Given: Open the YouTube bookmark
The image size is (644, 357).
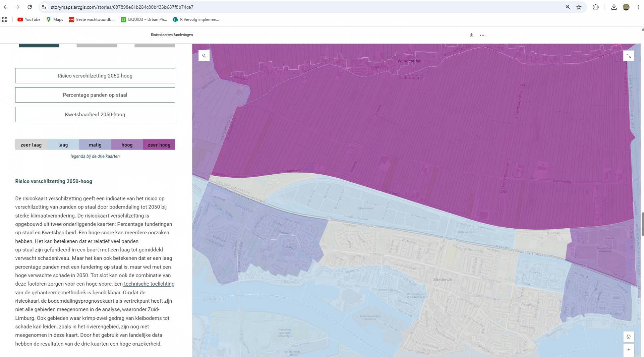Looking at the screenshot, I should [29, 19].
